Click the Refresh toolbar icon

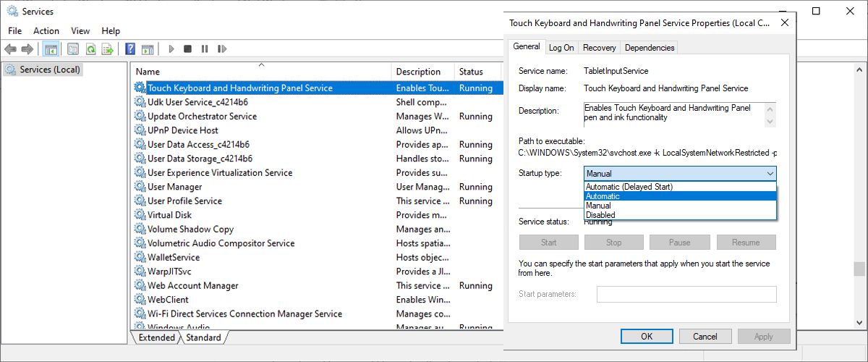(90, 49)
